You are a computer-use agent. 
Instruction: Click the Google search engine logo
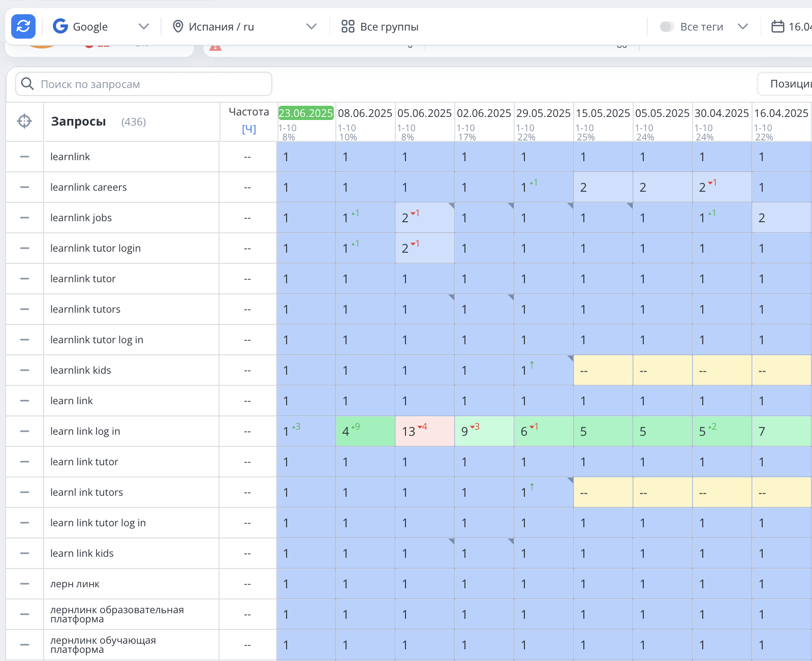[60, 26]
